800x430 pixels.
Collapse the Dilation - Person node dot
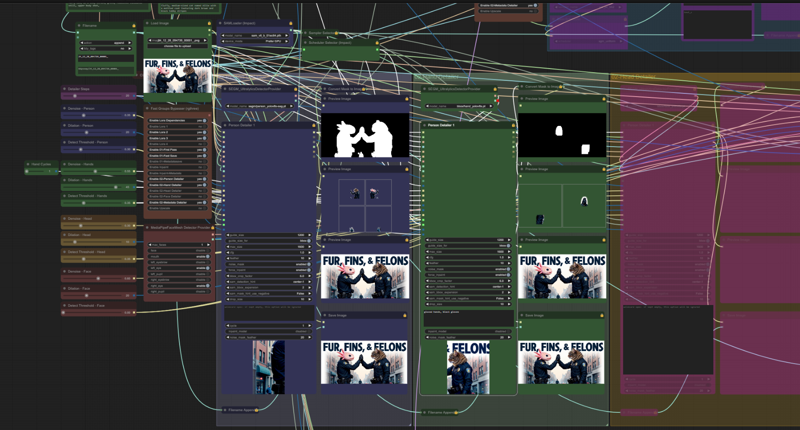click(x=64, y=125)
